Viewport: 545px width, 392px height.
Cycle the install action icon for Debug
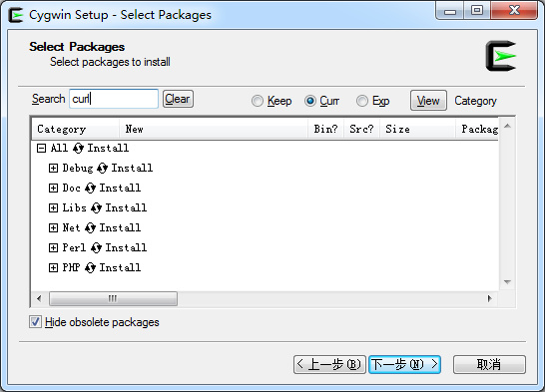tap(102, 169)
